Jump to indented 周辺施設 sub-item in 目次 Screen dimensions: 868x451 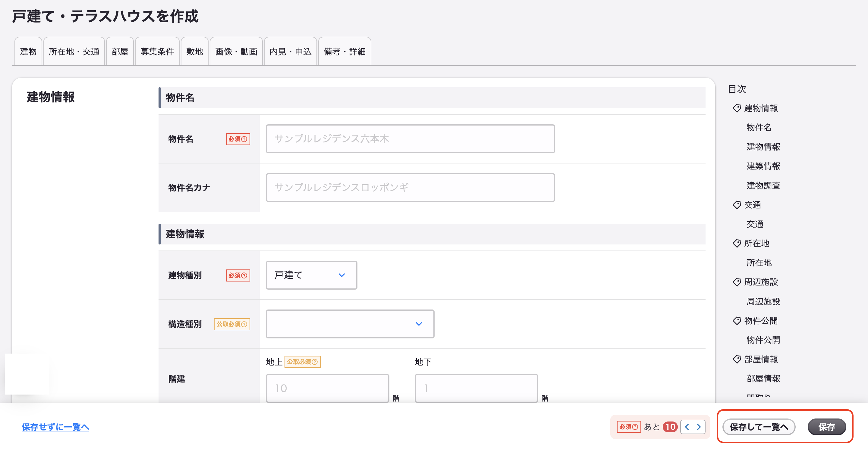[x=763, y=301]
